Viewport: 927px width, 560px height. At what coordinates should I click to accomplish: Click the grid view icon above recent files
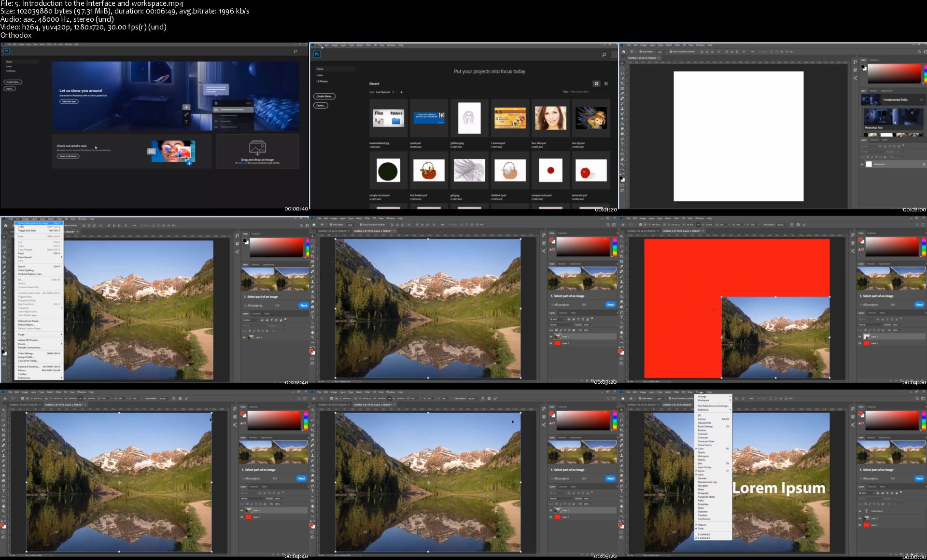pyautogui.click(x=596, y=84)
